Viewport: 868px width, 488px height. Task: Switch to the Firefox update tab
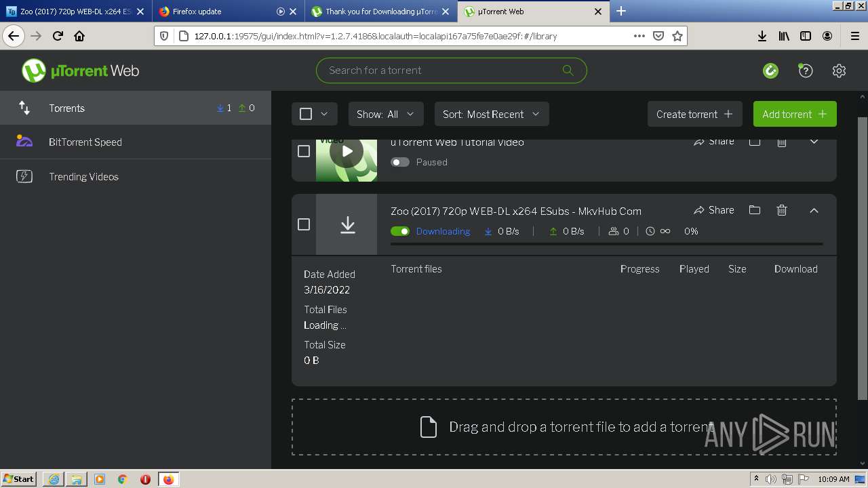pyautogui.click(x=229, y=12)
